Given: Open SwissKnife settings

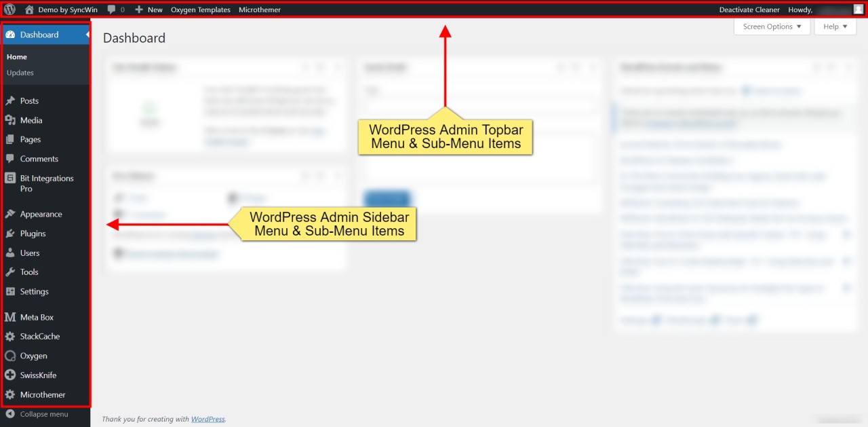Looking at the screenshot, I should coord(39,375).
